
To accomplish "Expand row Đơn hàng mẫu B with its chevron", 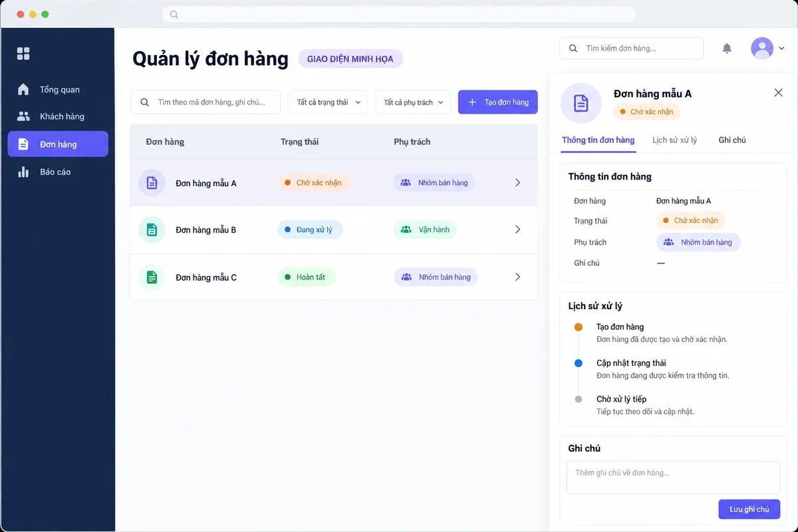I will [518, 229].
